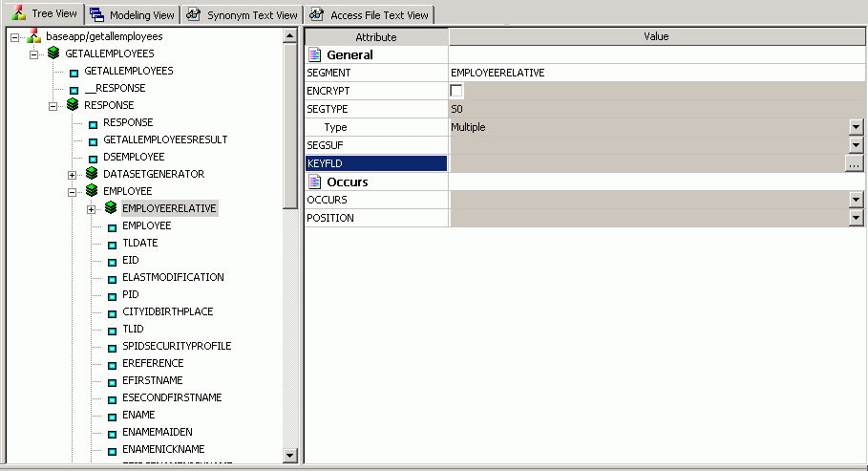Click the RESPONSE segment stack icon
The width and height of the screenshot is (868, 471).
point(73,105)
